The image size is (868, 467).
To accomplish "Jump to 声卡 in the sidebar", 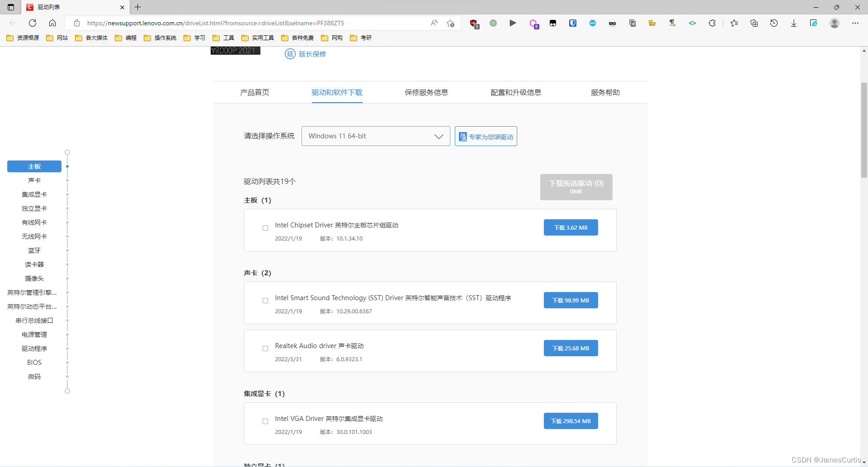I will (34, 180).
